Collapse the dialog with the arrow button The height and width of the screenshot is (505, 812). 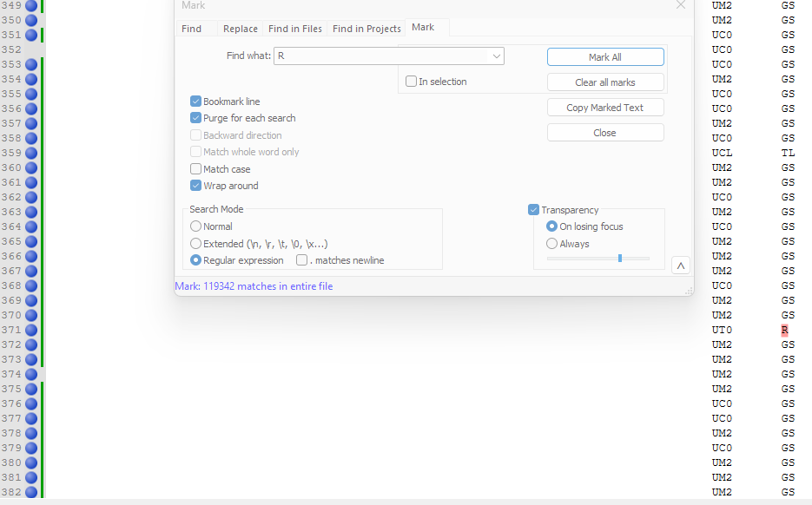680,265
